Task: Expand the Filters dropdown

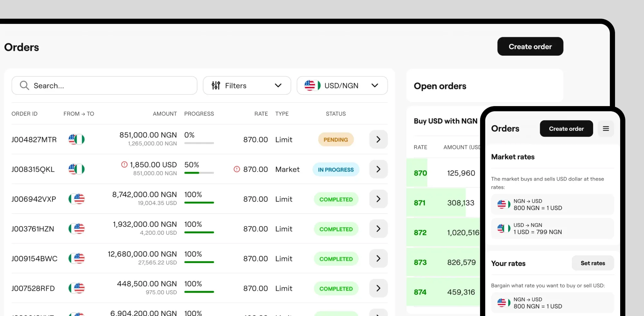Action: tap(247, 85)
